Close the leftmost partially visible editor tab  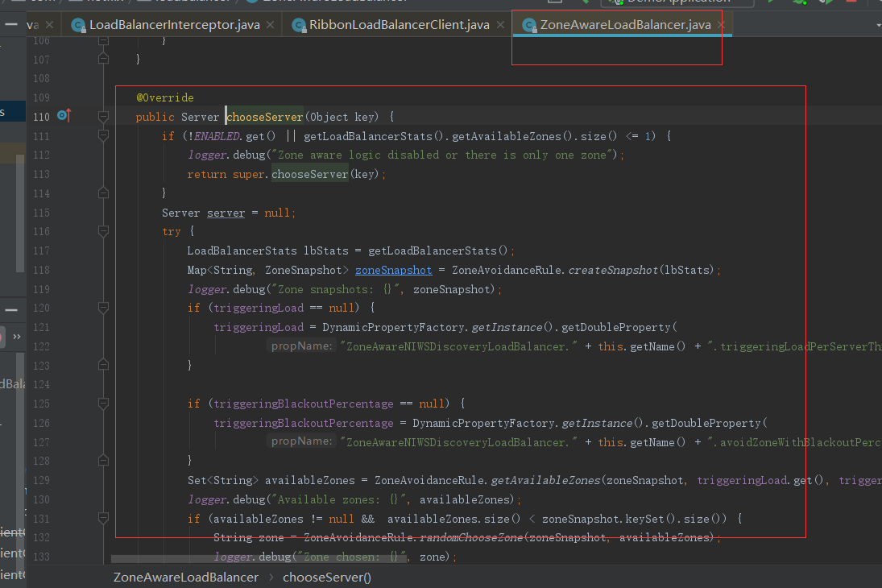click(49, 25)
